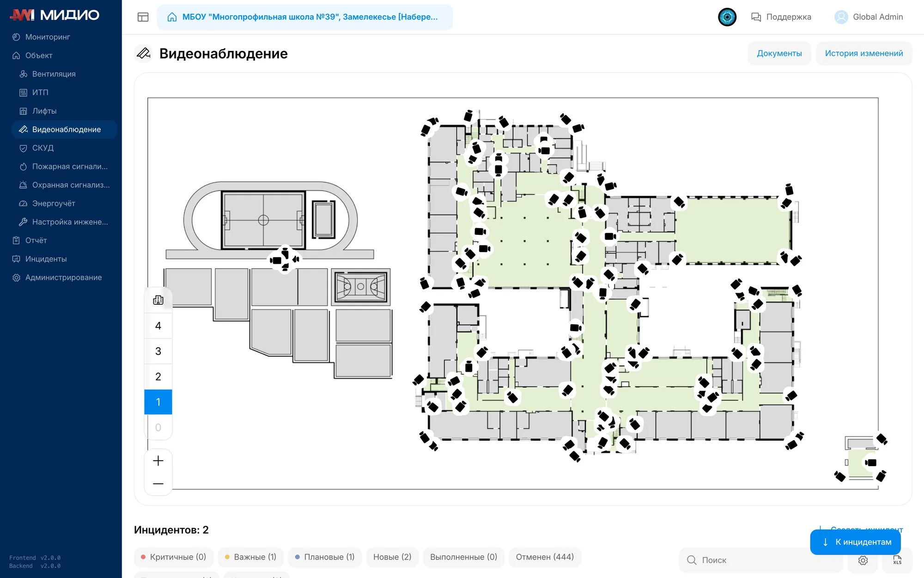Filter incidents by Отменен (444)
924x578 pixels.
pos(545,557)
